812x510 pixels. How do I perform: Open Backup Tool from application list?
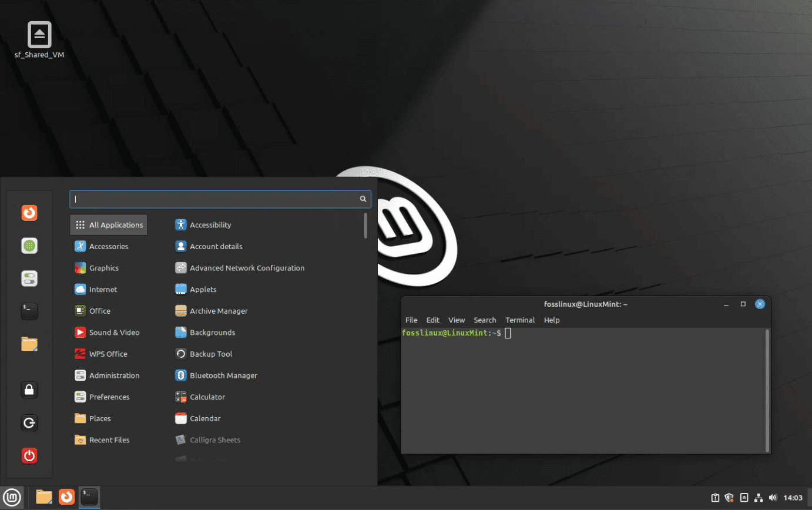point(204,354)
